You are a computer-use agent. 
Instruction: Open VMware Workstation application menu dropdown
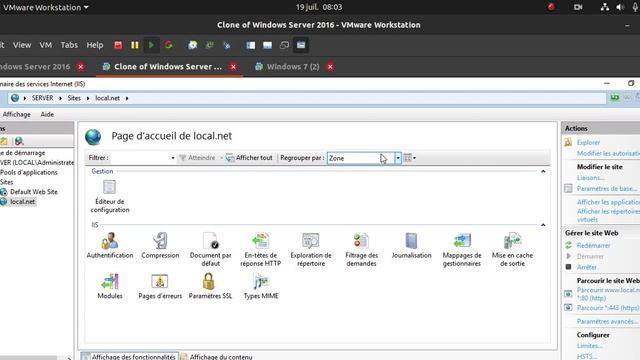point(46,7)
